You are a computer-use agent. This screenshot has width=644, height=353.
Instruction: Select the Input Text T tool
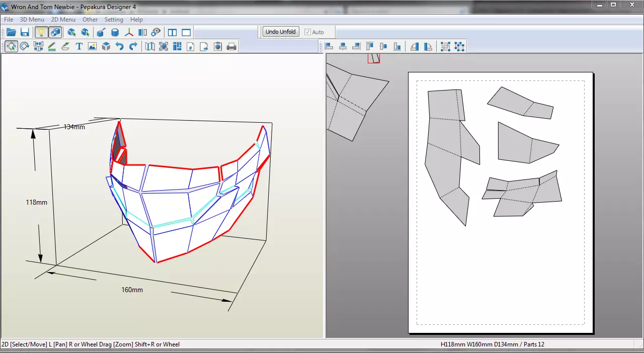click(79, 47)
